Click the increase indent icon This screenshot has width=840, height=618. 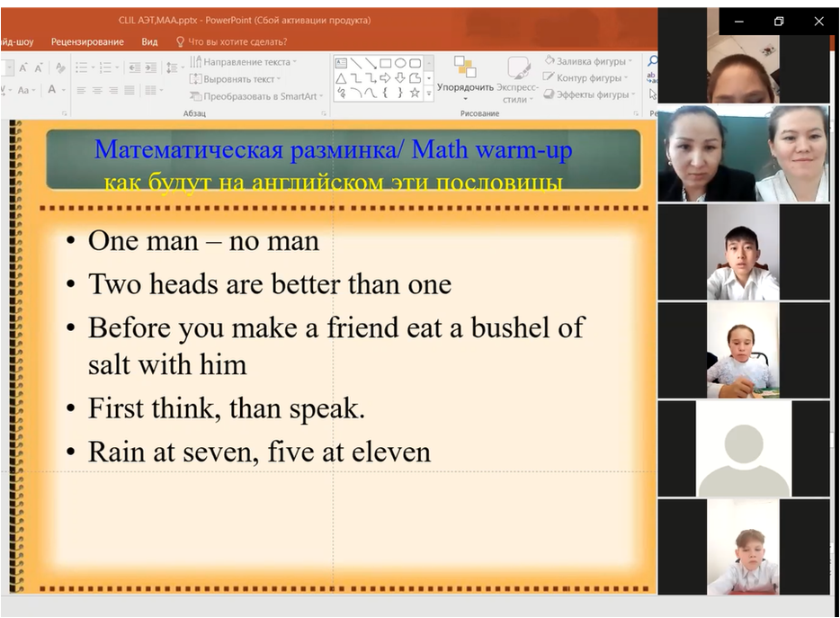150,67
